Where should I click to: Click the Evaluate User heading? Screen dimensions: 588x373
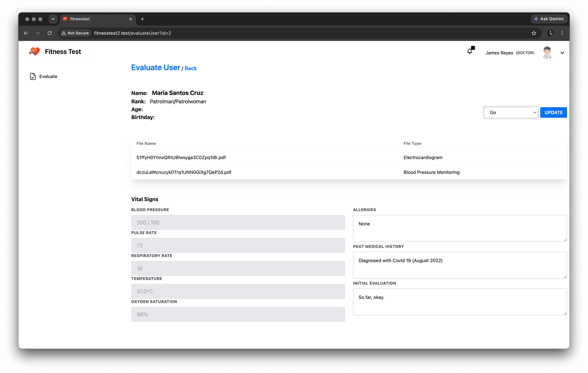pyautogui.click(x=156, y=67)
